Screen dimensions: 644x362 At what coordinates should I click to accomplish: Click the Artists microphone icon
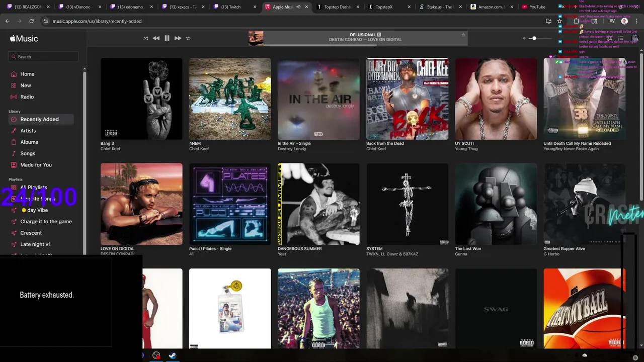pyautogui.click(x=14, y=131)
